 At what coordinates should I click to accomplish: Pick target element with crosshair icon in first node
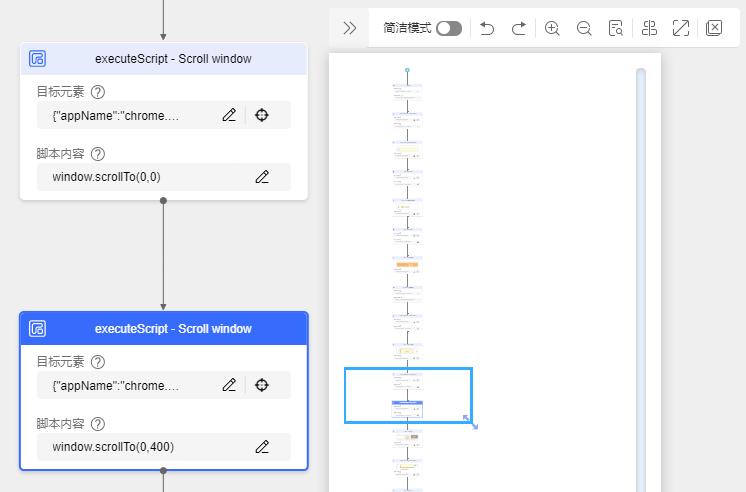point(262,115)
